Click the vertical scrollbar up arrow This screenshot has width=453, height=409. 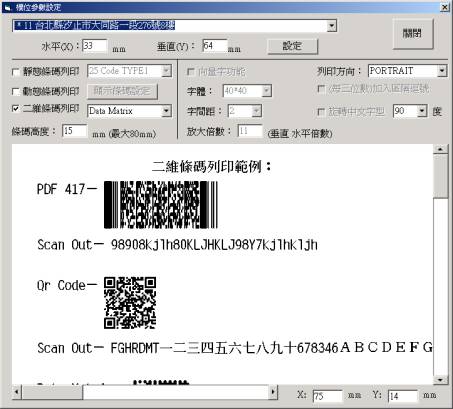440,149
